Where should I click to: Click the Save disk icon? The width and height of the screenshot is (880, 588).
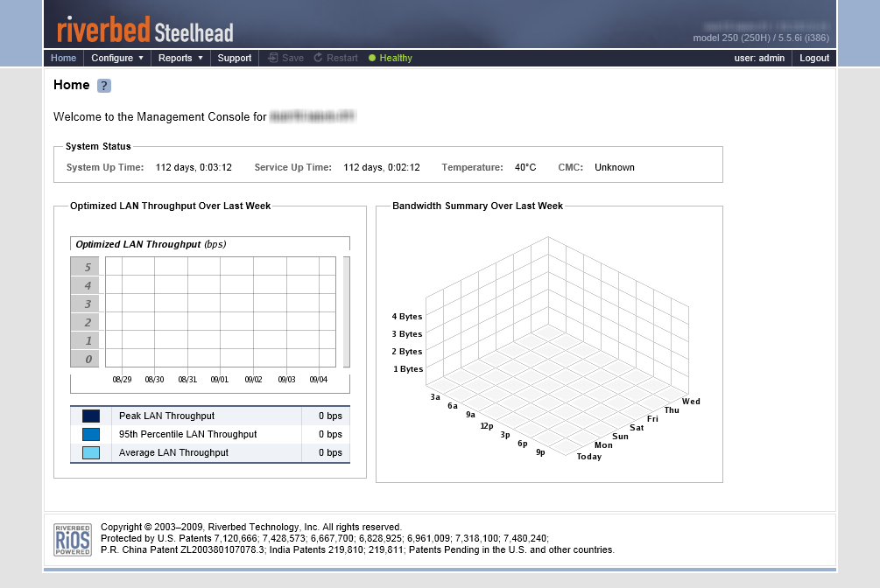point(272,58)
